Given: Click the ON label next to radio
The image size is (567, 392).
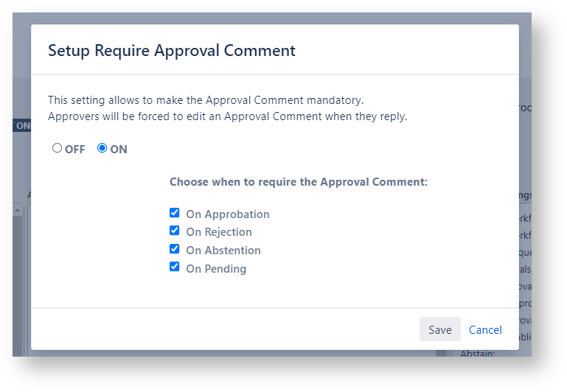Looking at the screenshot, I should (119, 150).
